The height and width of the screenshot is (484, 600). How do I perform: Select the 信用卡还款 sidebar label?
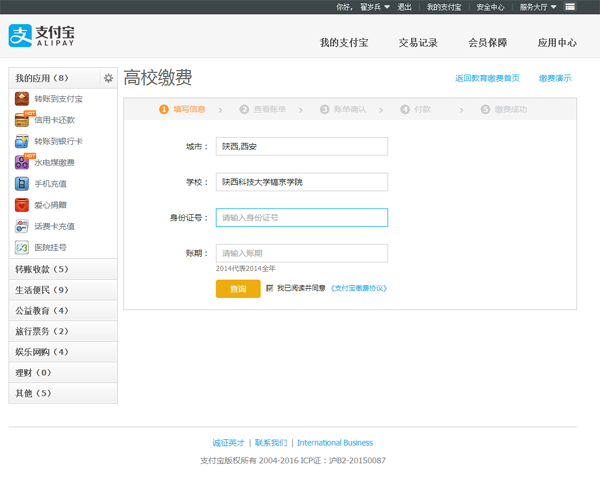click(x=54, y=120)
